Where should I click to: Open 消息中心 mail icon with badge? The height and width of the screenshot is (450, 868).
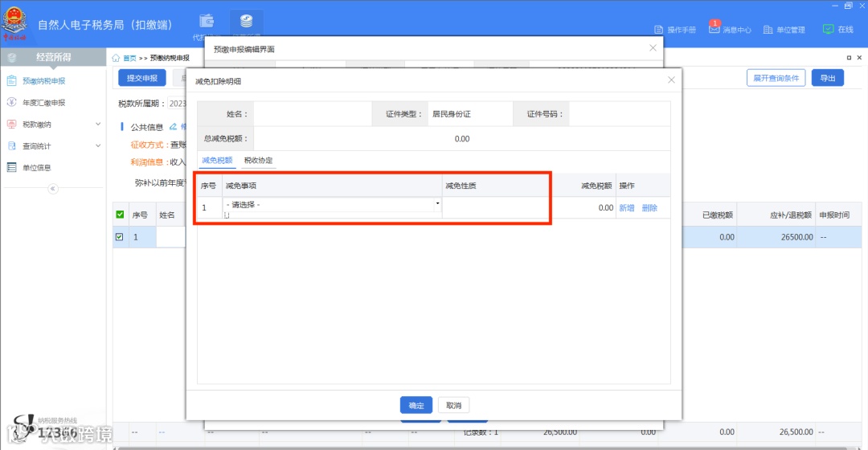point(714,27)
